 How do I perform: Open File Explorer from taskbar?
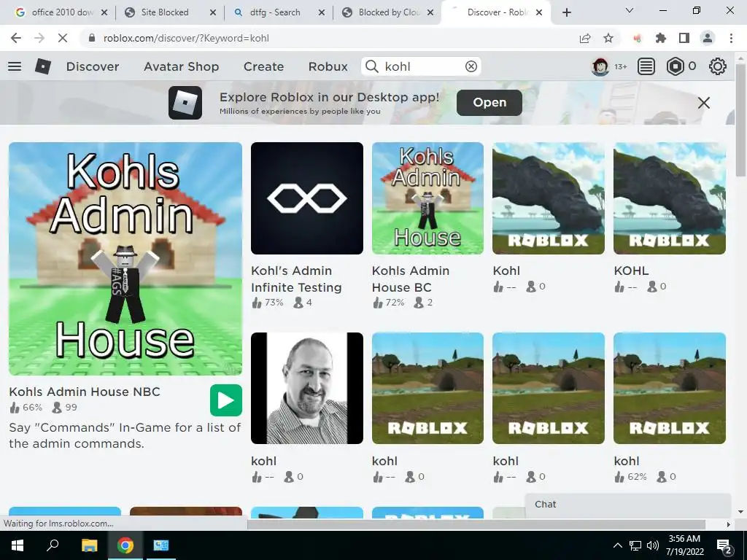pos(89,545)
